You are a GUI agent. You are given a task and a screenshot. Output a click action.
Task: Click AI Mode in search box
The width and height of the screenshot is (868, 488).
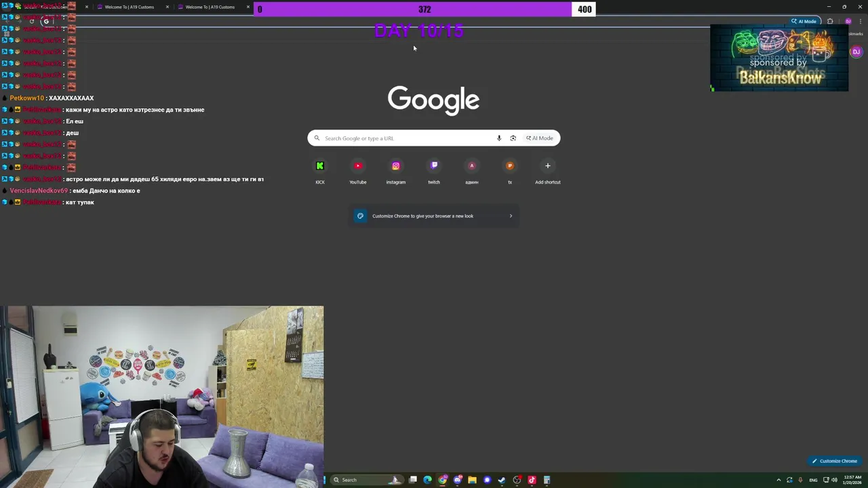[x=540, y=138]
